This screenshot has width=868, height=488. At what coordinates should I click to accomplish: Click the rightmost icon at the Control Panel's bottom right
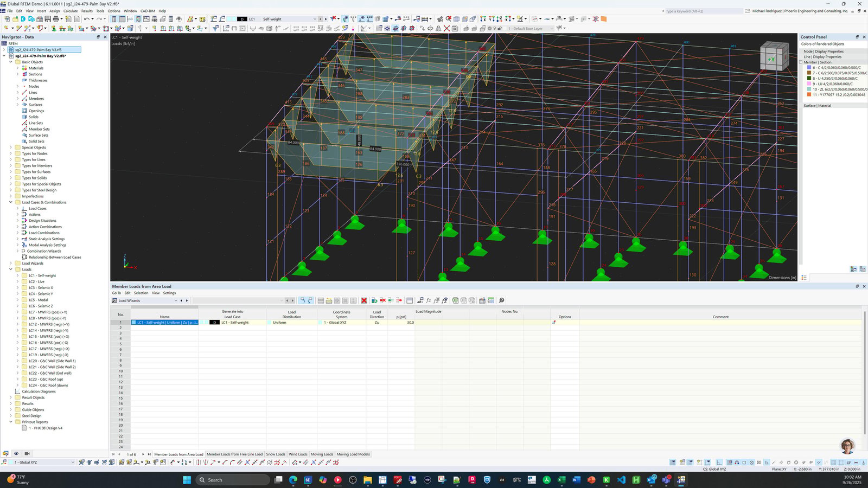[863, 269]
